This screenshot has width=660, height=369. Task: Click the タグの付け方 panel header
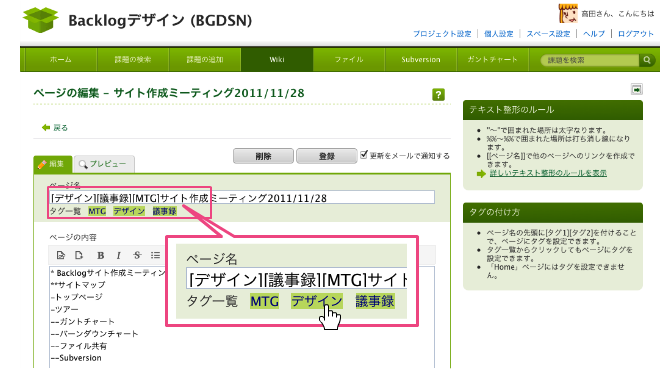[x=553, y=212]
